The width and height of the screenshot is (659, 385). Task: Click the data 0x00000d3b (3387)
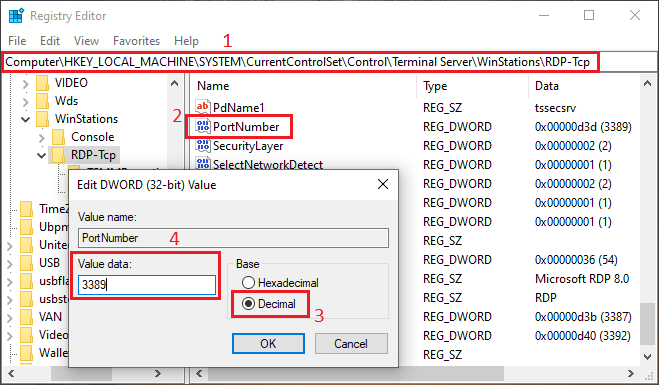coord(583,316)
